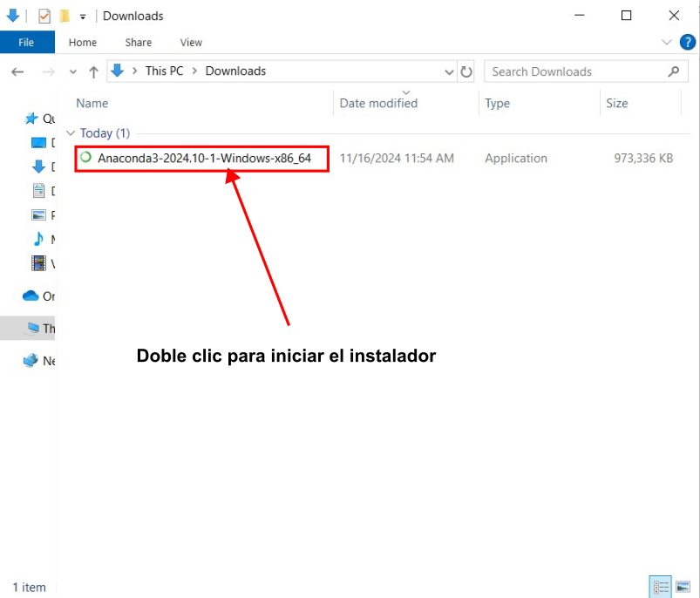Open the recent locations dropdown
This screenshot has width=700, height=598.
click(72, 71)
